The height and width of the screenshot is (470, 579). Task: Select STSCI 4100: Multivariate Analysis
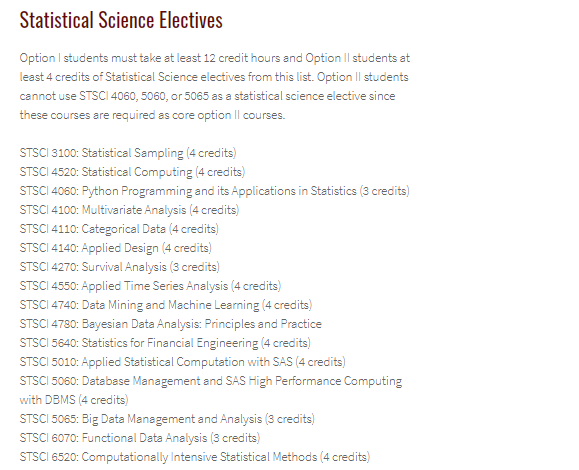click(129, 210)
